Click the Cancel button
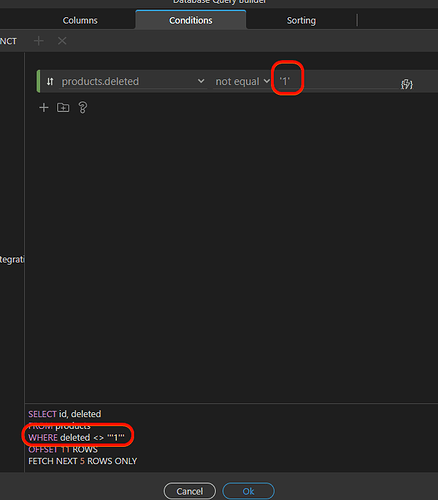The width and height of the screenshot is (438, 500). (190, 491)
